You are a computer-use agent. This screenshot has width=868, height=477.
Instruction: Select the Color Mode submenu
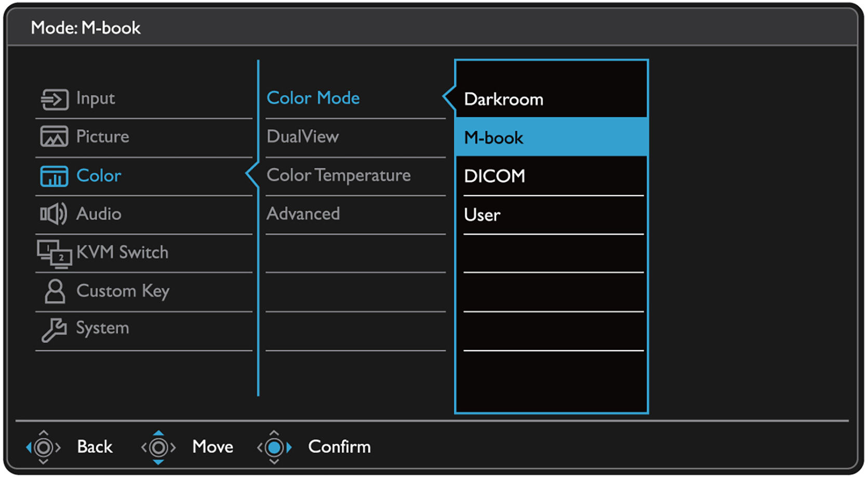[313, 98]
